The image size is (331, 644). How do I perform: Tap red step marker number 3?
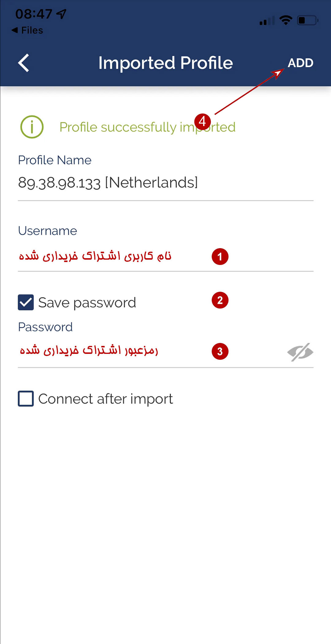[220, 351]
